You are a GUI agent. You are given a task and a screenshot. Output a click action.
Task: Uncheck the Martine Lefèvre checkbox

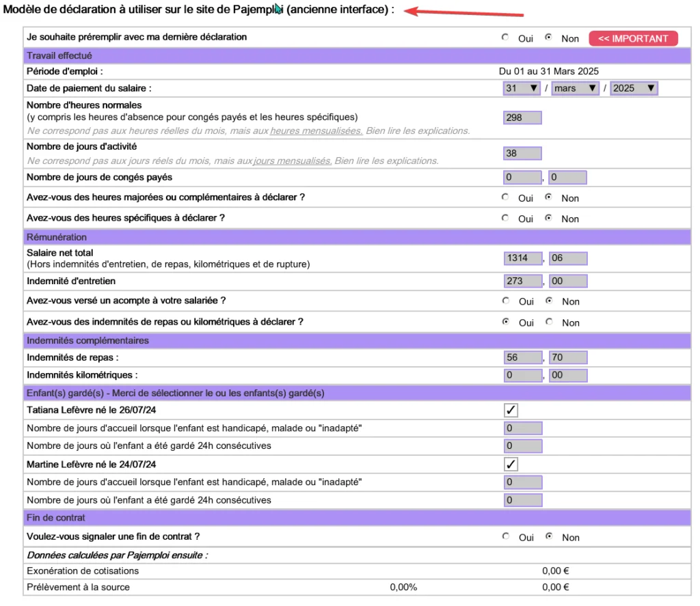pos(511,465)
